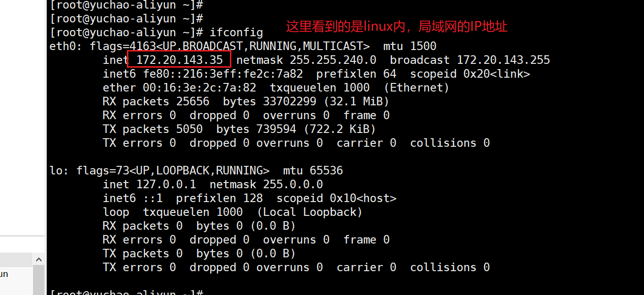Image resolution: width=644 pixels, height=295 pixels.
Task: Click the MAC address 00:16:3e:2c:7a:82
Action: point(199,88)
